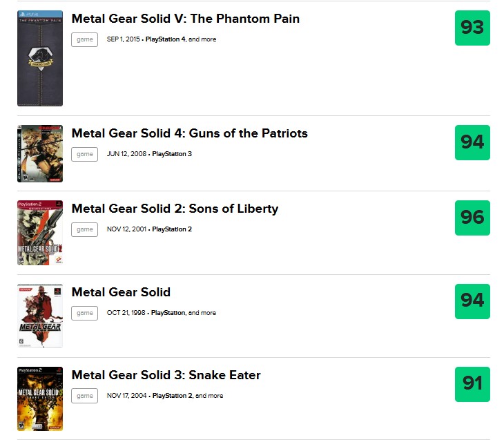Screen dimensions: 504x440
Task: Open Metal Gear Solid 3 Snake Eater cover
Action: 40,399
